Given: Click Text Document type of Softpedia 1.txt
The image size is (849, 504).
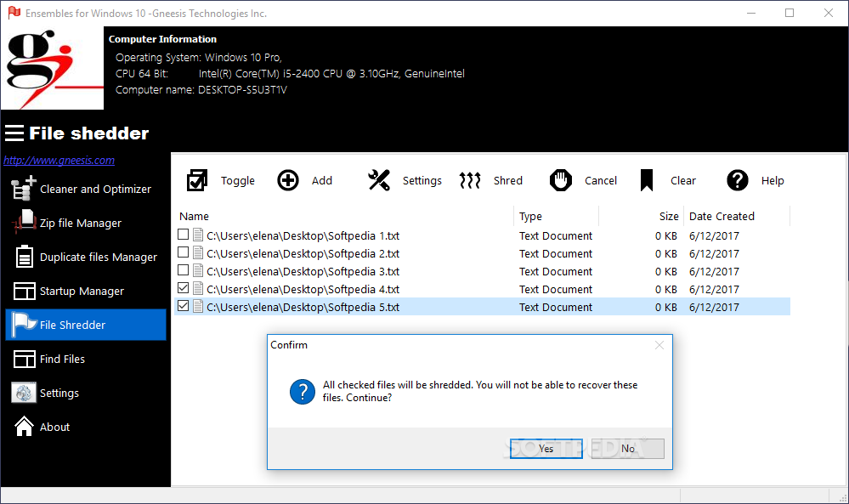Looking at the screenshot, I should pyautogui.click(x=556, y=236).
